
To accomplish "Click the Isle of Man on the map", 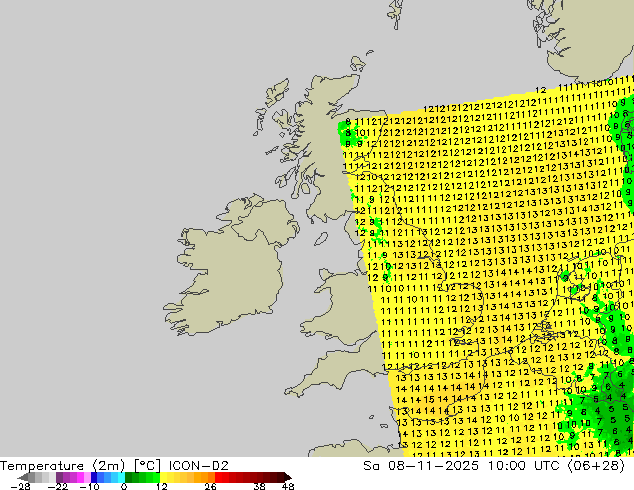I will click(321, 239).
